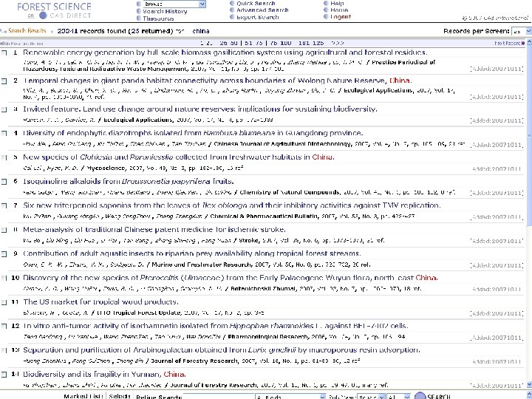532x399 pixels.
Task: Go to Advanced Search
Action: click(262, 10)
